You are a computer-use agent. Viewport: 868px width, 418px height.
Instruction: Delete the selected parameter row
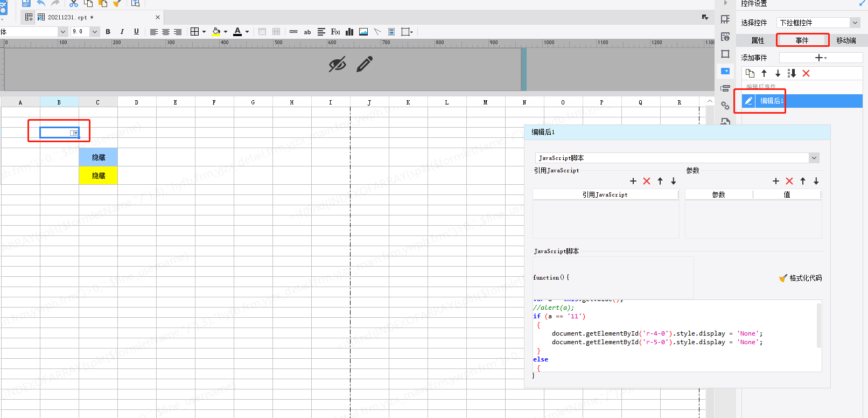[789, 181]
